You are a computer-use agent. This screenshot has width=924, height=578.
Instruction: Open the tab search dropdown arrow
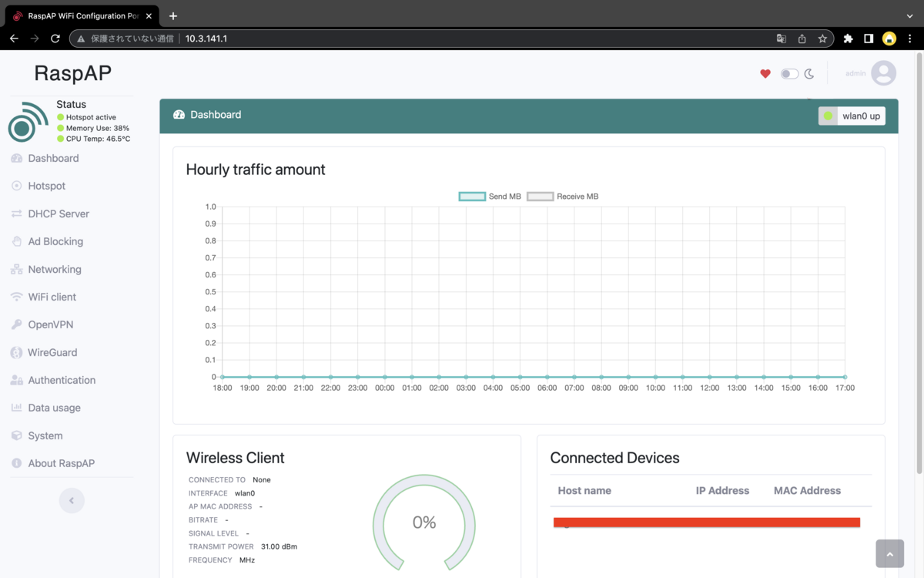(x=909, y=15)
